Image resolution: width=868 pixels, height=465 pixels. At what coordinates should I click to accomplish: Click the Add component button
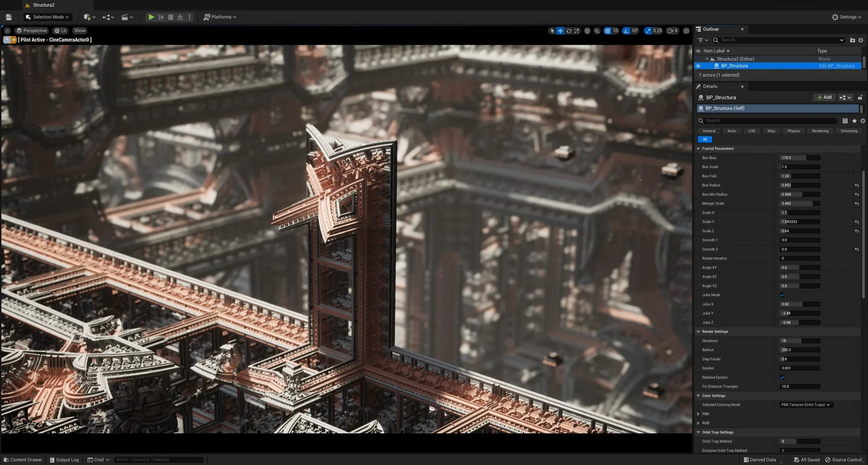point(824,97)
